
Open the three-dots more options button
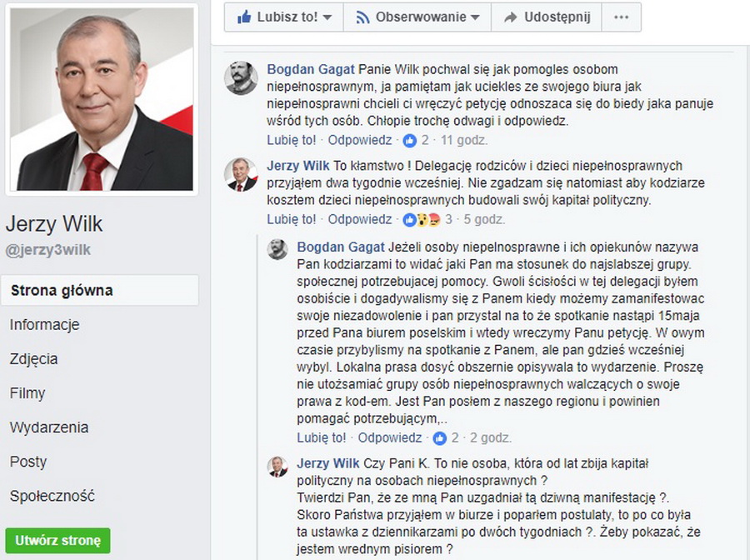[x=621, y=17]
